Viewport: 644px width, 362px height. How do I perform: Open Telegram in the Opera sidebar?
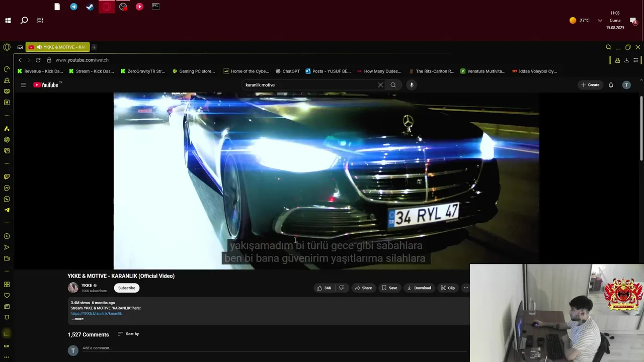[x=7, y=210]
